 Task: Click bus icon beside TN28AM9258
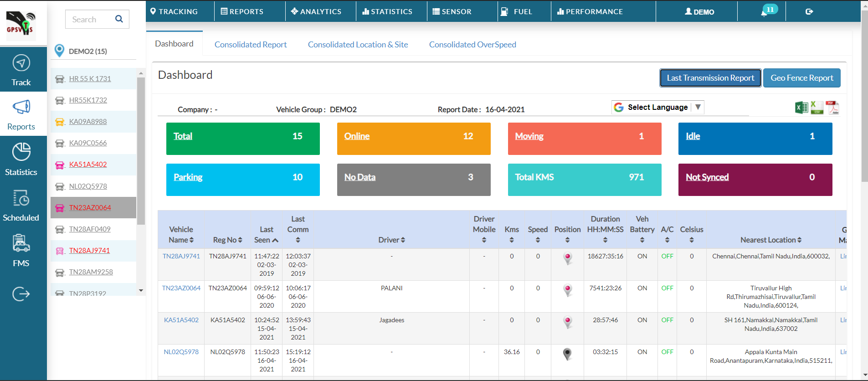[60, 272]
